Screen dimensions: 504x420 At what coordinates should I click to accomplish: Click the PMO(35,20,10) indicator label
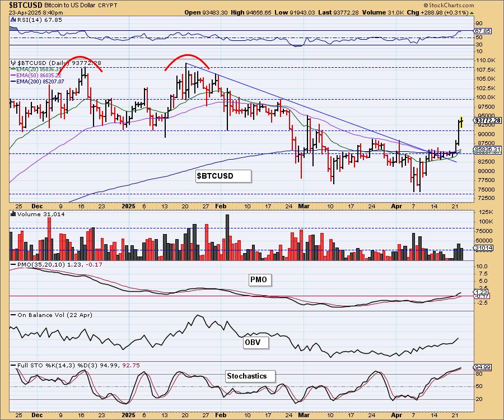tap(57, 264)
